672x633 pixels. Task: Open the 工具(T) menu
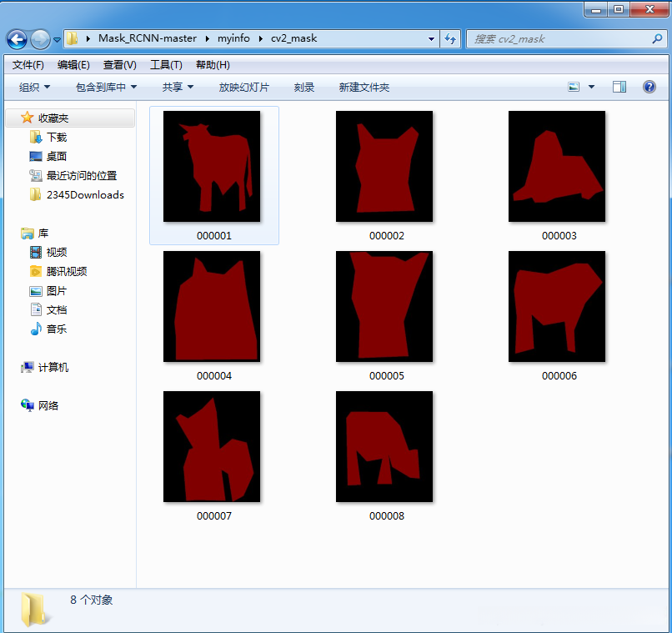click(x=166, y=65)
